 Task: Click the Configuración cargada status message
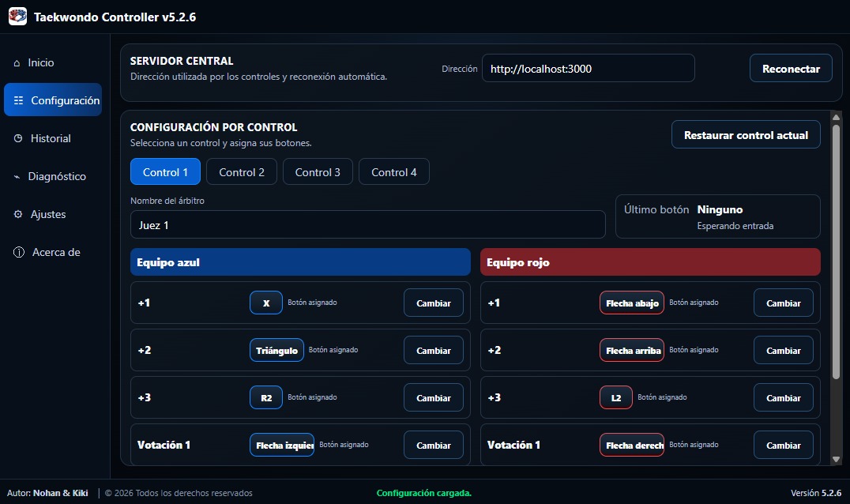424,493
